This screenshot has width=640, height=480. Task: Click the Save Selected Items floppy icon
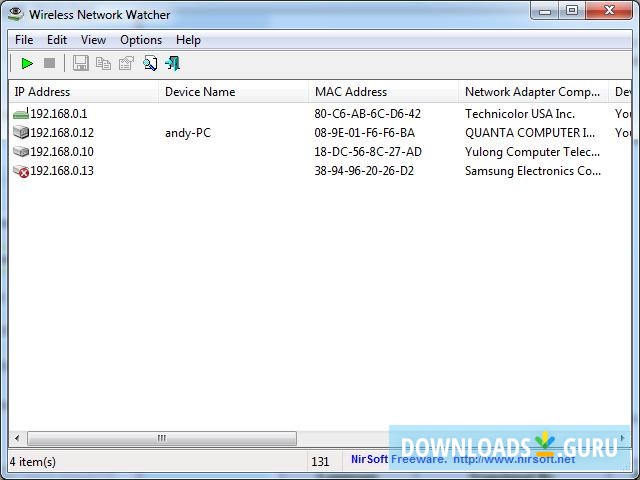pyautogui.click(x=80, y=64)
